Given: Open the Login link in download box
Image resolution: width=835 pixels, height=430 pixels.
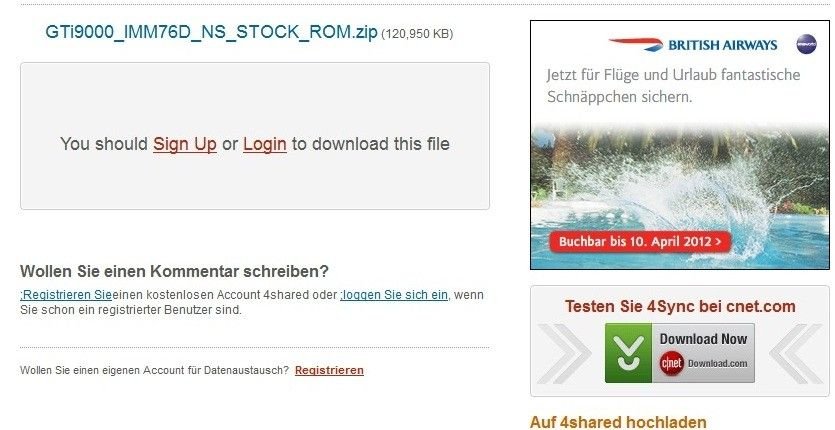Looking at the screenshot, I should tap(265, 144).
